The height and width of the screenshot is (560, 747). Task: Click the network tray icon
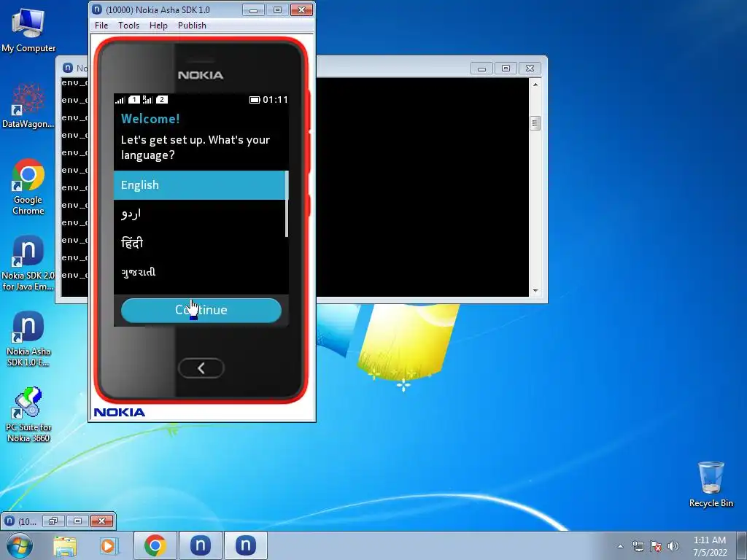pyautogui.click(x=638, y=546)
